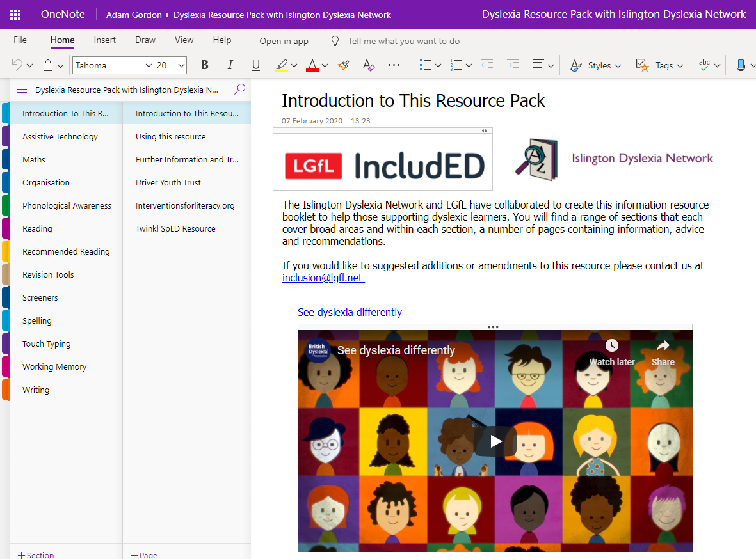Viewport: 756px width, 559px height.
Task: Add a new Section
Action: [36, 555]
